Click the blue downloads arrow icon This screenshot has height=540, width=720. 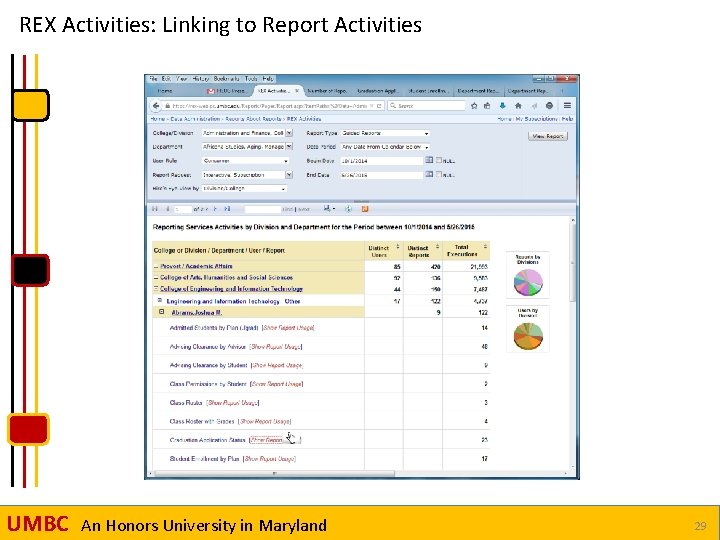502,106
